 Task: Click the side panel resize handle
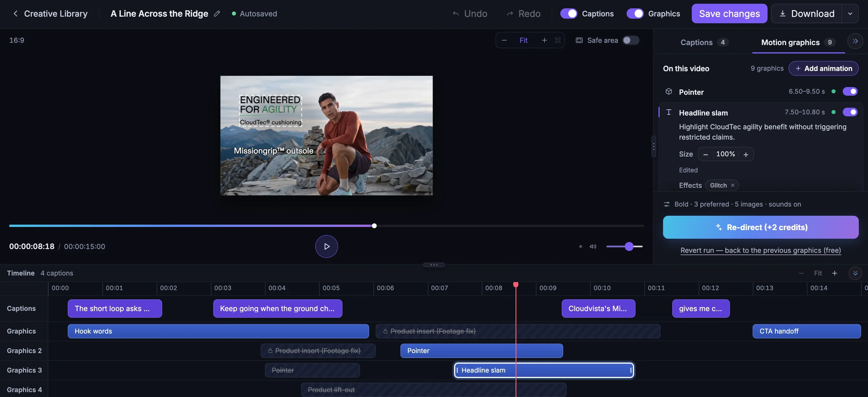653,147
